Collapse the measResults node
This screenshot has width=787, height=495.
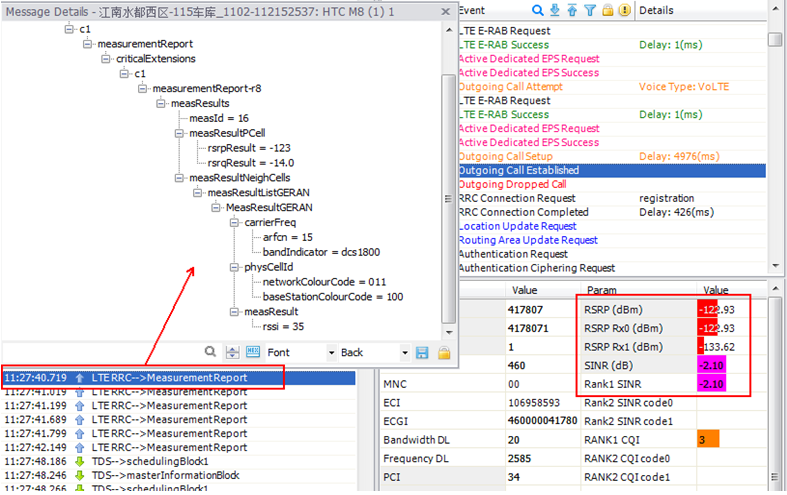coord(161,103)
